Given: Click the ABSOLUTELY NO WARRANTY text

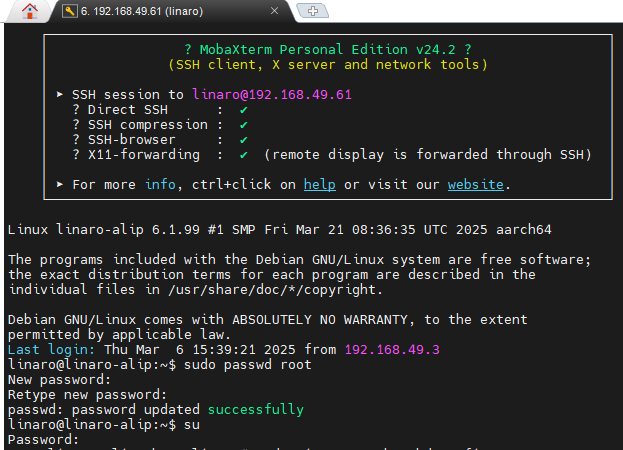Looking at the screenshot, I should point(320,320).
